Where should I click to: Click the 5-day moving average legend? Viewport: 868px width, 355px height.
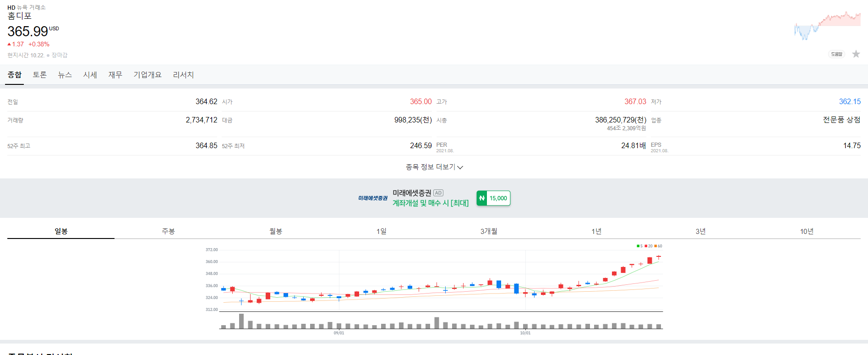pyautogui.click(x=639, y=246)
